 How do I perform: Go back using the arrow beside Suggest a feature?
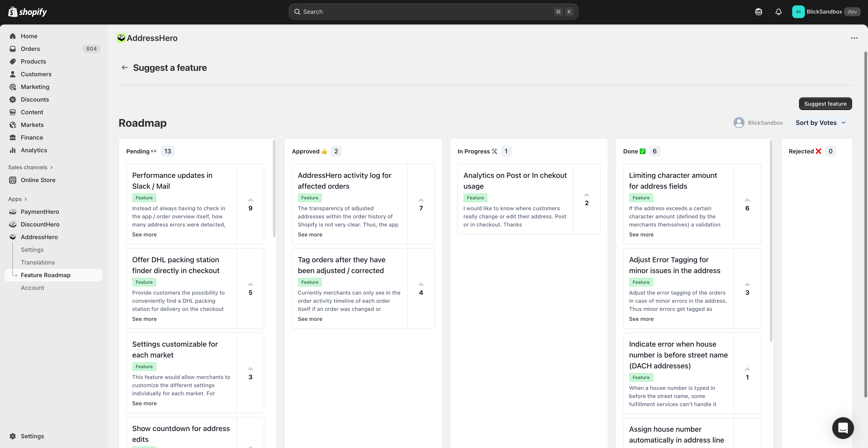click(125, 68)
